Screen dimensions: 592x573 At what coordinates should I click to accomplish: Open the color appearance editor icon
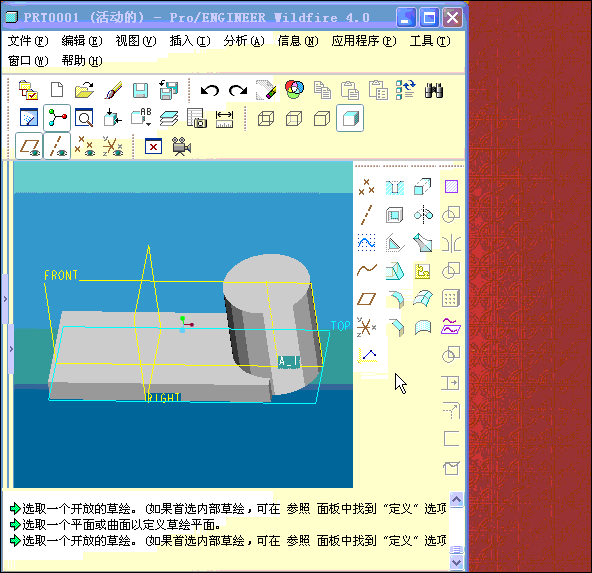(294, 90)
